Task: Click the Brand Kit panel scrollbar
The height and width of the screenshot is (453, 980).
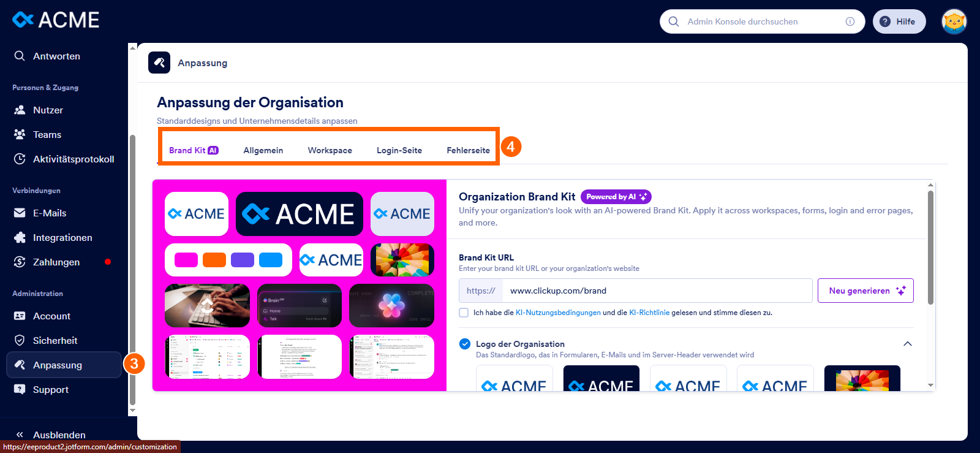Action: pyautogui.click(x=930, y=248)
